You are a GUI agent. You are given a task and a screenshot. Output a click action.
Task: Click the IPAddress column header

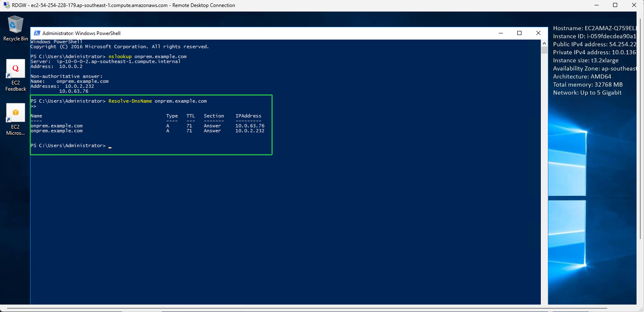click(248, 116)
